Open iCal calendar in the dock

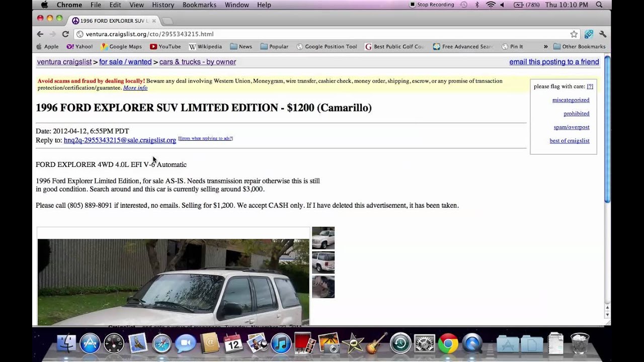coord(233,344)
